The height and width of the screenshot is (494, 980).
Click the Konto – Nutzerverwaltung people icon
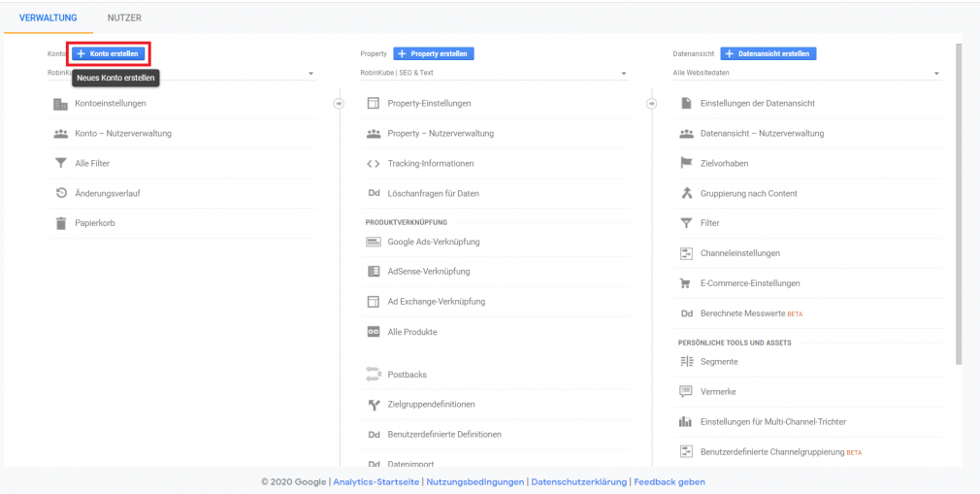pos(60,133)
